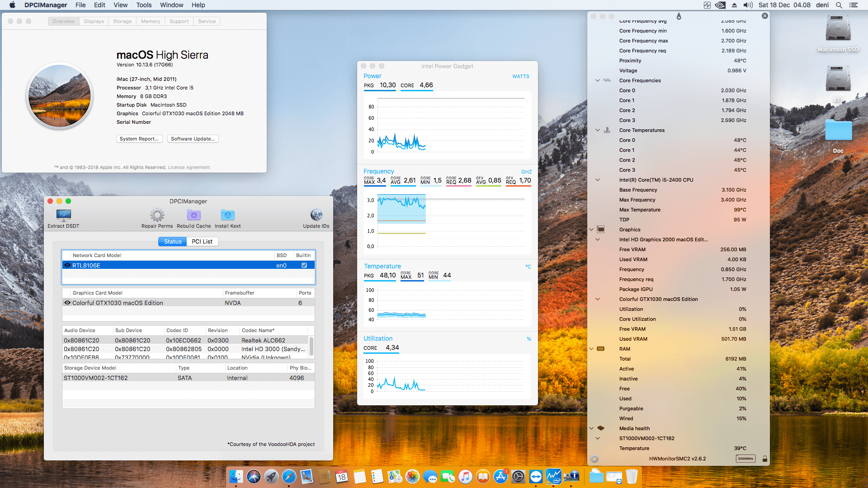Click the volume icon in menu bar
The width and height of the screenshot is (868, 488).
click(748, 5)
